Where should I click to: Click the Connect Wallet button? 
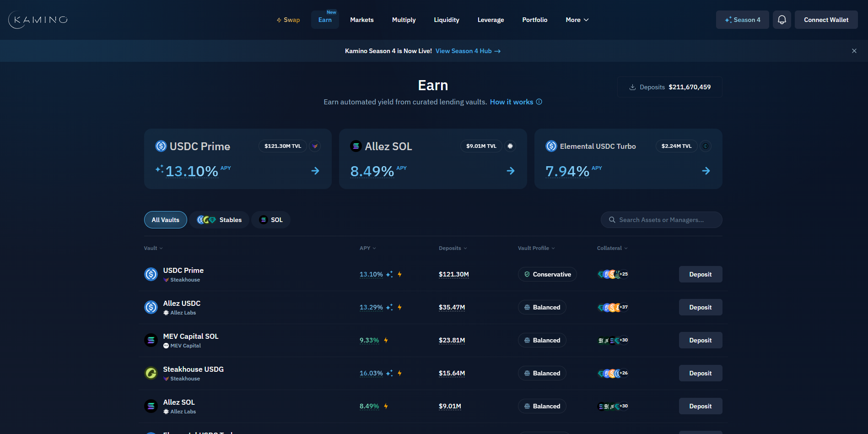[826, 20]
